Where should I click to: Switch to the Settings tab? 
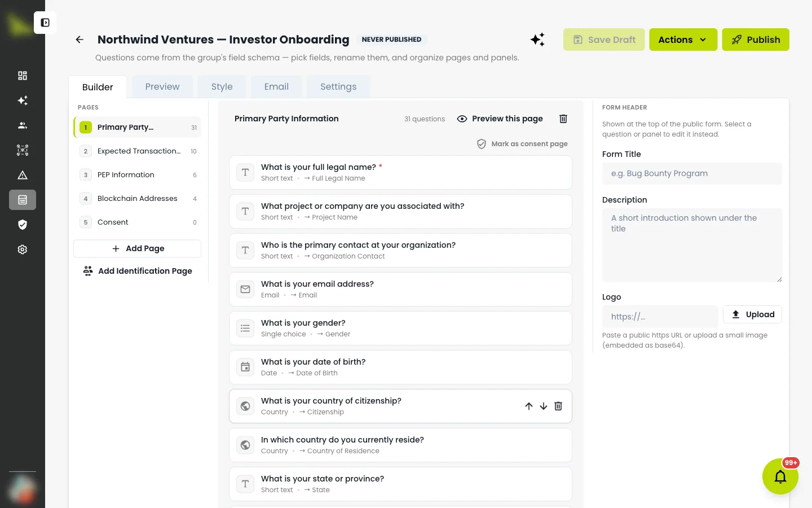coord(338,86)
